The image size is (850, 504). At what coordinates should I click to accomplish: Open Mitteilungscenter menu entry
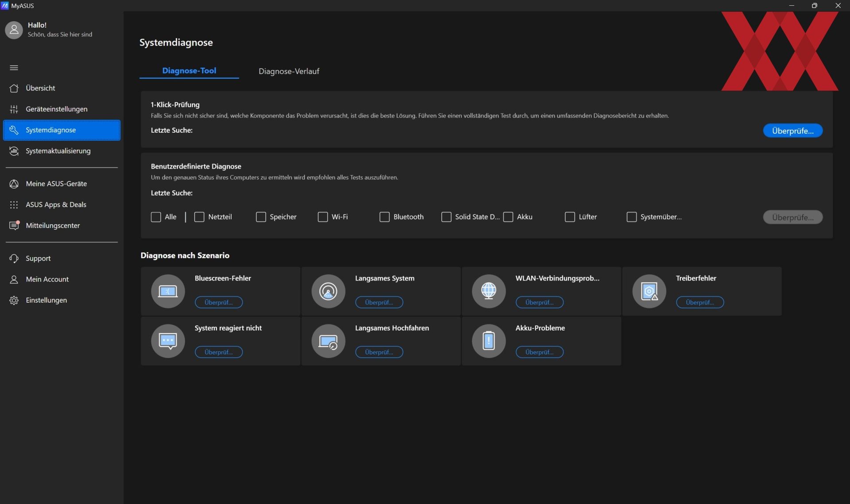[62, 225]
